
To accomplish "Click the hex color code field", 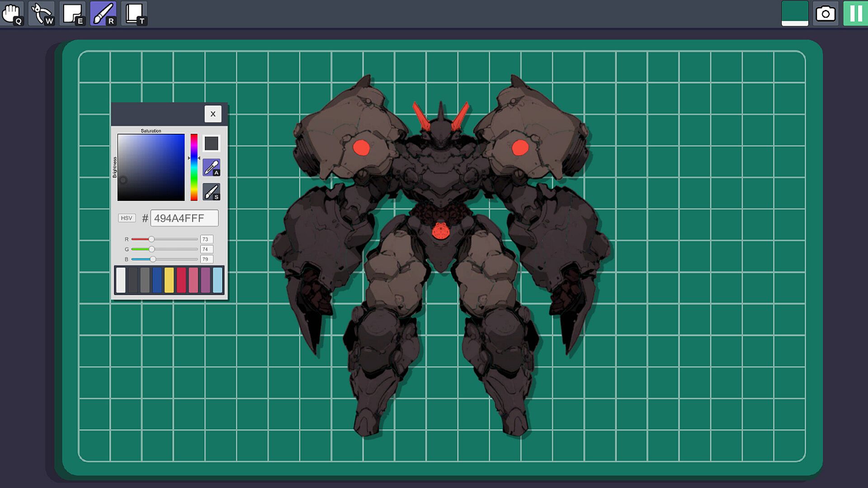I will tap(184, 218).
